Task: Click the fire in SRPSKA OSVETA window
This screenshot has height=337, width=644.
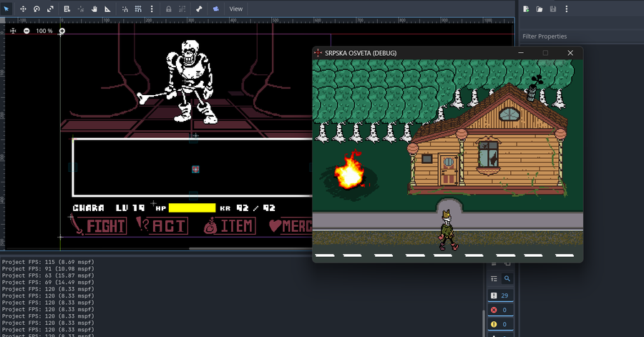Action: point(349,171)
